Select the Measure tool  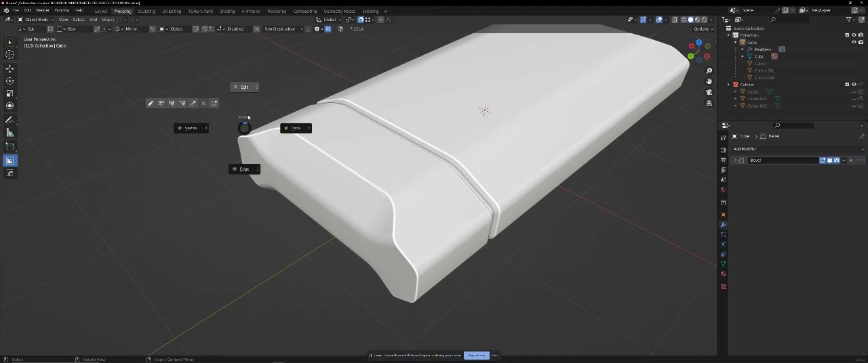click(9, 133)
